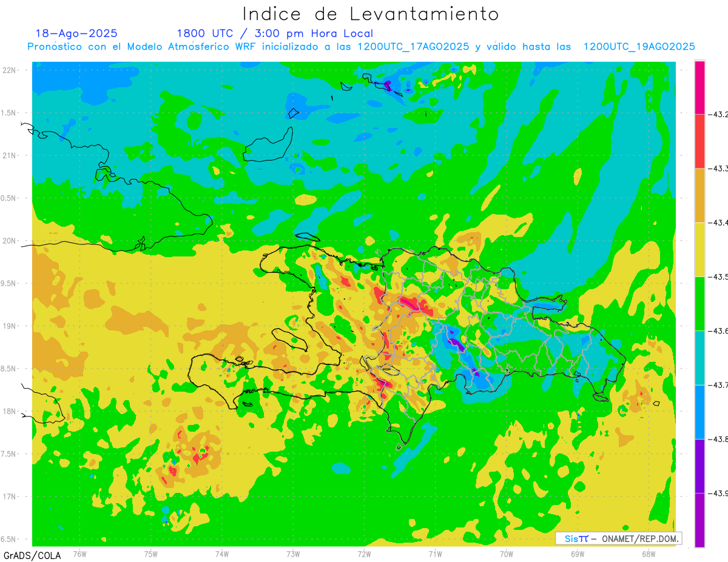Click the '1800 UTC / 3:00 pm Hora Local' text

click(x=275, y=33)
